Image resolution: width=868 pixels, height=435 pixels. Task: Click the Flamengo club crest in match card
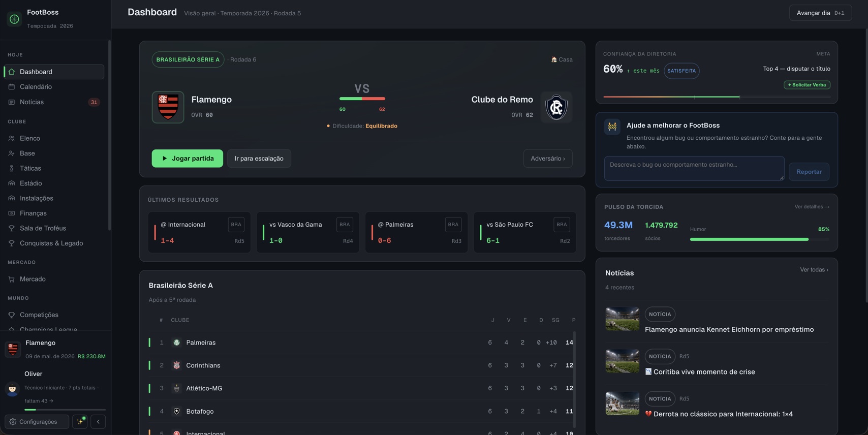168,107
